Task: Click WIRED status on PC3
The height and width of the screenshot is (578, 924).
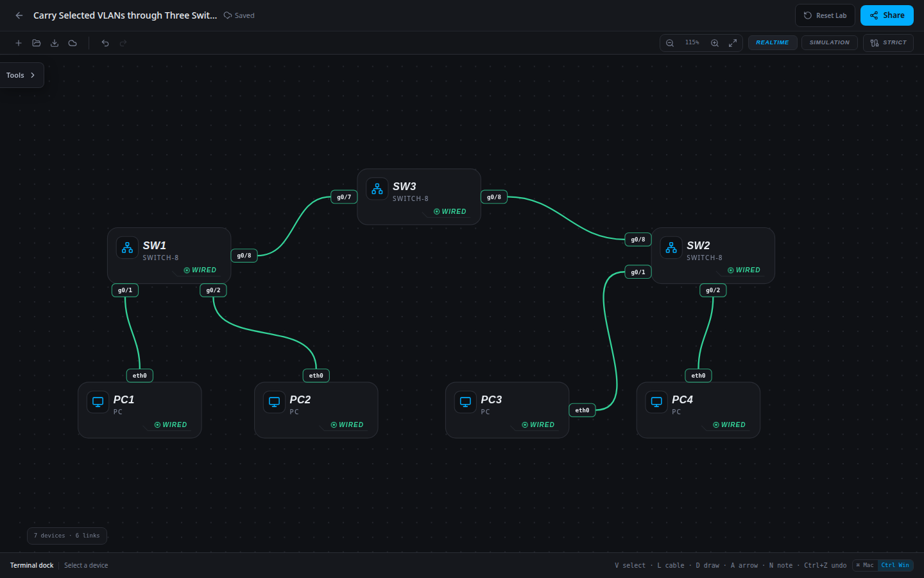Action: coord(538,425)
